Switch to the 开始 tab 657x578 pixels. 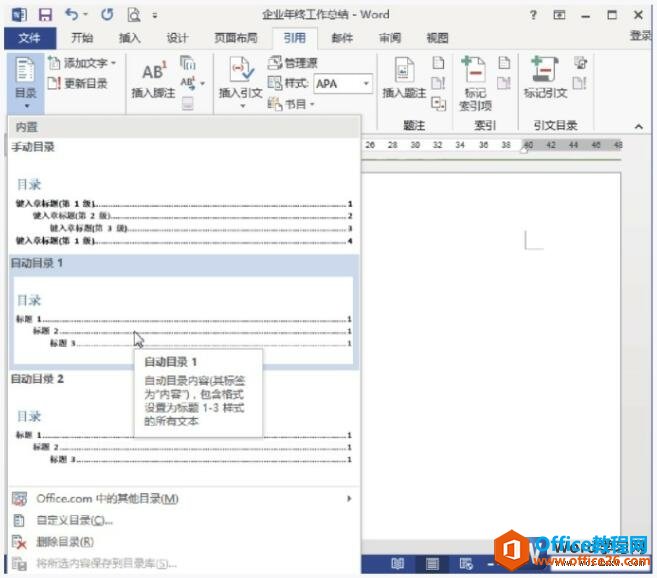click(82, 38)
